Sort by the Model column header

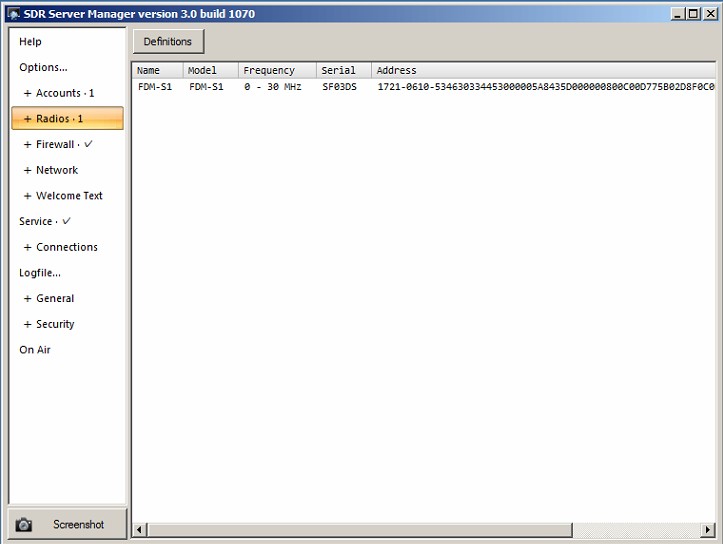[211, 71]
